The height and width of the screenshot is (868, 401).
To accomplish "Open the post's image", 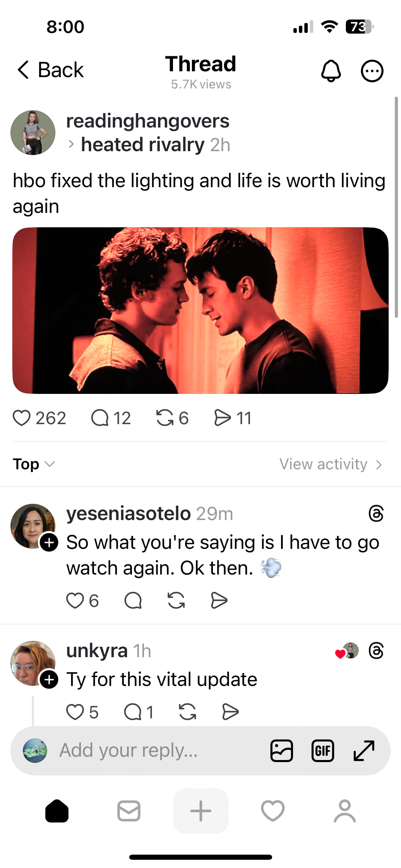I will coord(200,310).
